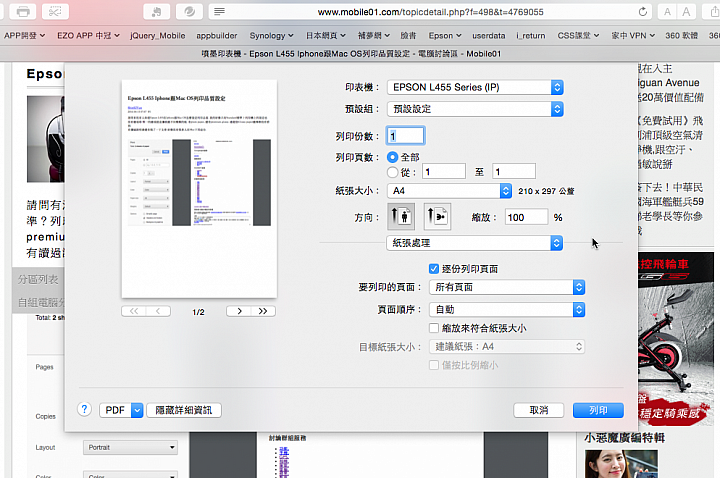Click 隱藏詳細資訊 hide details button
Image resolution: width=720 pixels, height=478 pixels.
click(x=184, y=410)
